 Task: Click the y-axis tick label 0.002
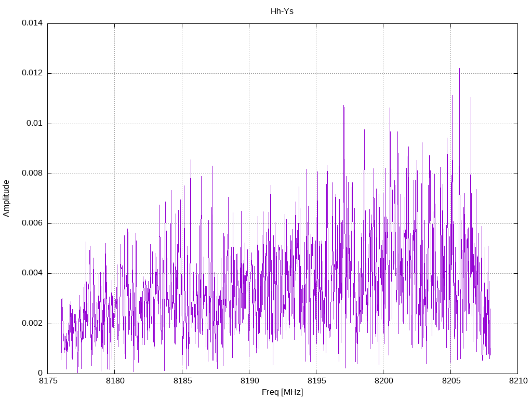pyautogui.click(x=32, y=323)
